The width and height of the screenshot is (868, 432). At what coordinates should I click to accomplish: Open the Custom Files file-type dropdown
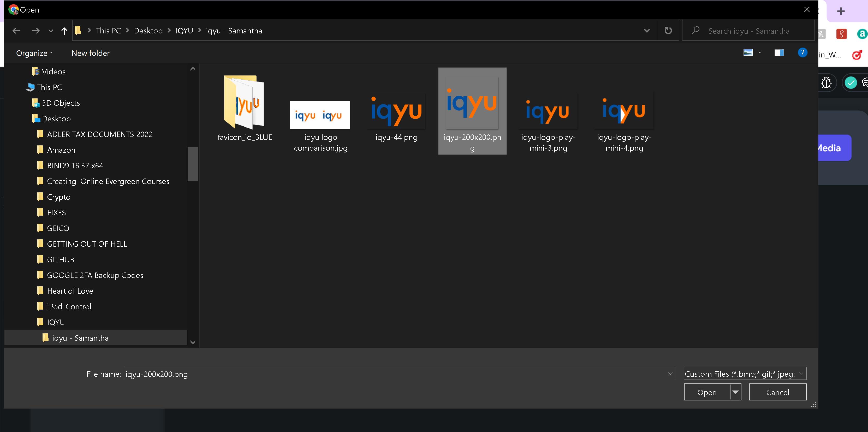[x=744, y=374]
